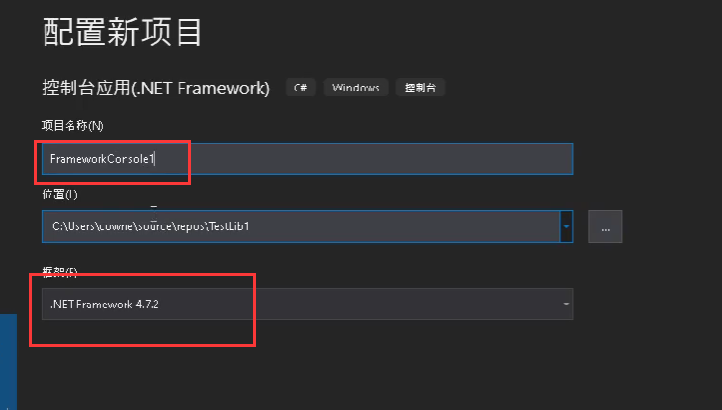Screen dimensions: 722x410
Task: Click the 框架(F) label
Action: pyautogui.click(x=60, y=273)
